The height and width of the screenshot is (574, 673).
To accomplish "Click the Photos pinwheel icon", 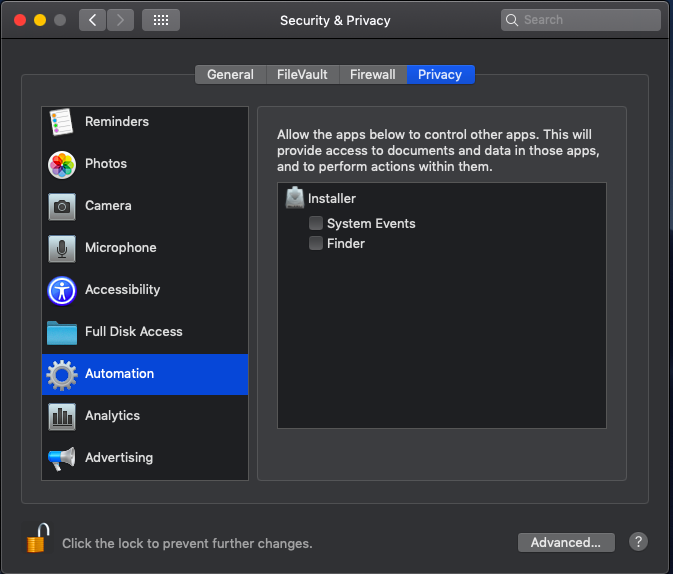I will 62,164.
